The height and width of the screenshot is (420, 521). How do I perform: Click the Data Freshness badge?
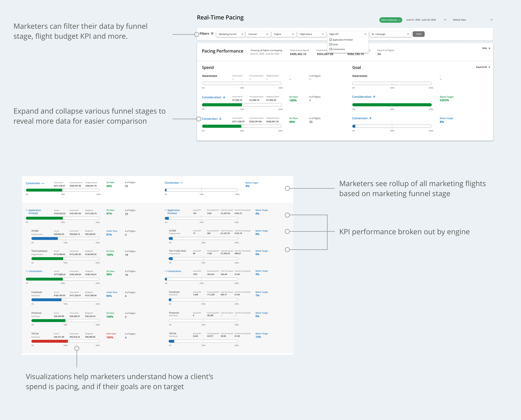coord(390,20)
